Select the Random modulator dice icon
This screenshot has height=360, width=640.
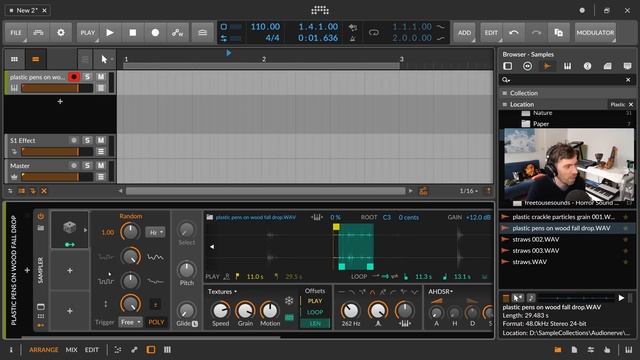69,227
